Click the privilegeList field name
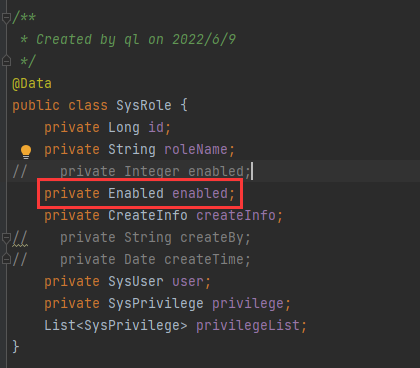This screenshot has height=368, width=420. (x=248, y=325)
